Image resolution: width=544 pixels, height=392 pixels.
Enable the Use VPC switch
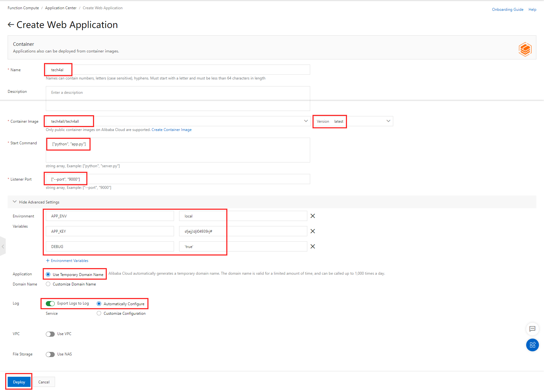[x=50, y=334]
